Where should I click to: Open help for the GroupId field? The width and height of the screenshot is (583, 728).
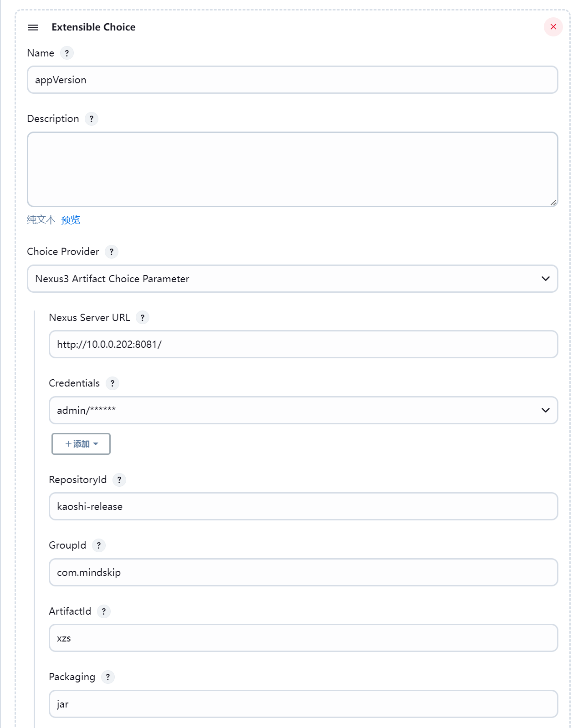click(x=99, y=545)
